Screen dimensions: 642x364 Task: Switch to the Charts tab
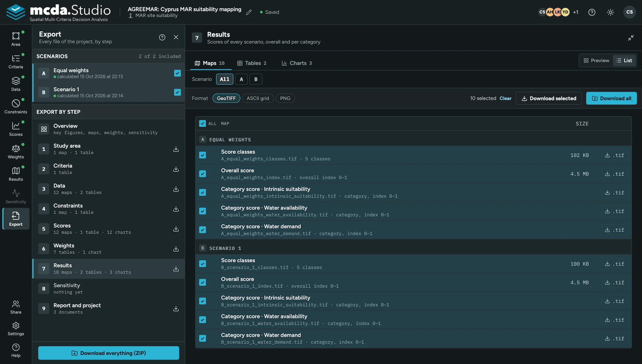coord(297,63)
